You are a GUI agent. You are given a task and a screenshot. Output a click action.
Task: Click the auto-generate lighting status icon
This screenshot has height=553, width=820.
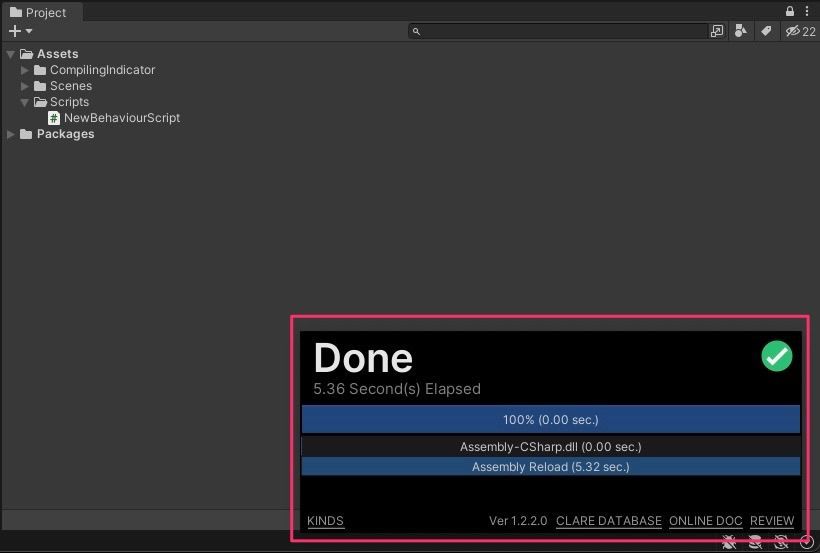tap(781, 543)
